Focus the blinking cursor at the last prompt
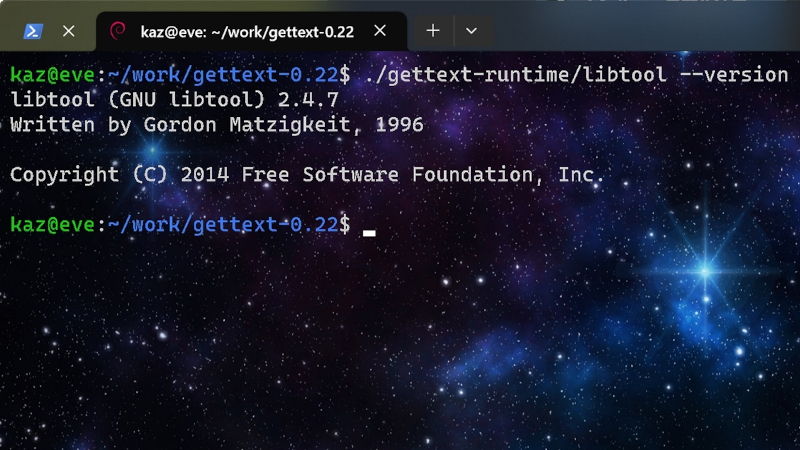The width and height of the screenshot is (800, 450). tap(369, 233)
